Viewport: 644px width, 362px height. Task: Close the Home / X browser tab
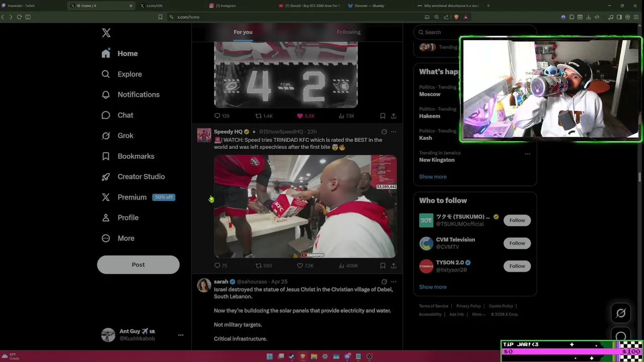click(131, 6)
